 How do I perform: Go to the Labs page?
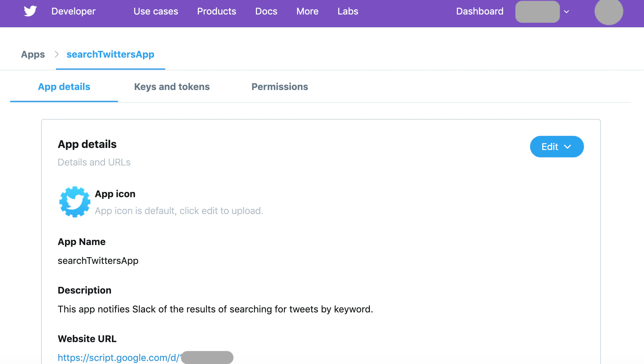348,11
